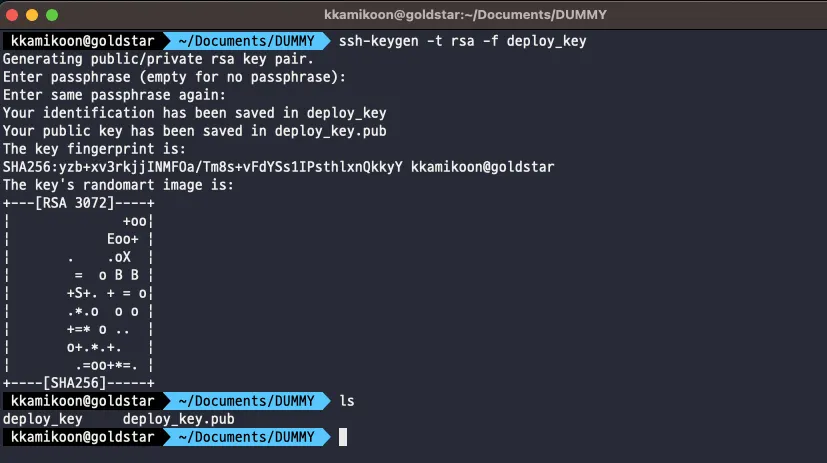Click the 'Generating public/private rsa key pair' line
Viewport: 827px width, 463px height.
[158, 59]
